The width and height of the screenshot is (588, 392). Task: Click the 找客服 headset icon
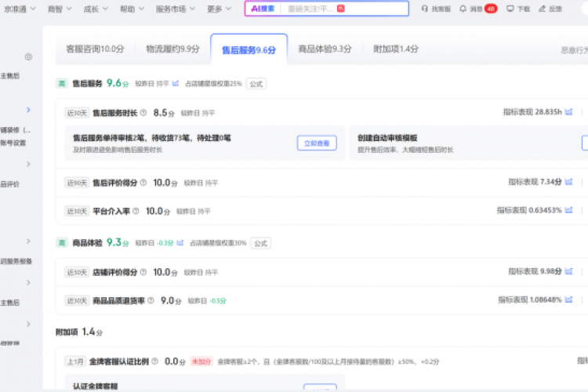(x=424, y=9)
